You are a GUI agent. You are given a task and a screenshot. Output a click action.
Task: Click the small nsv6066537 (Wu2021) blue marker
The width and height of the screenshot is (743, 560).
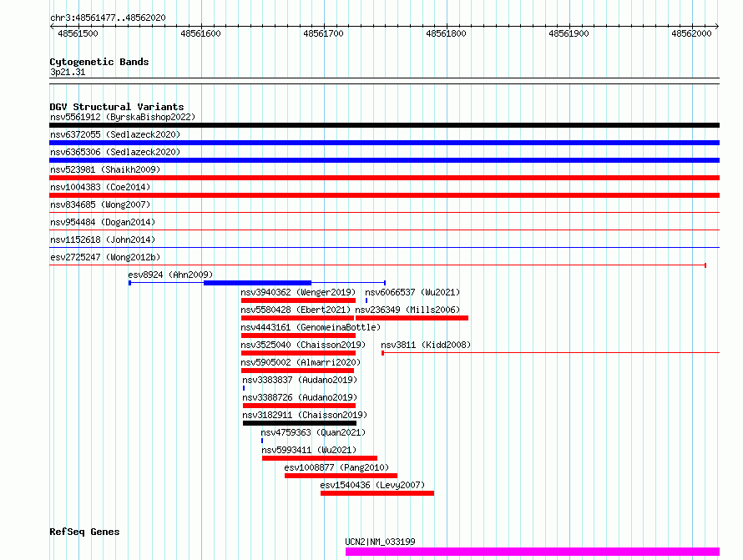click(366, 300)
